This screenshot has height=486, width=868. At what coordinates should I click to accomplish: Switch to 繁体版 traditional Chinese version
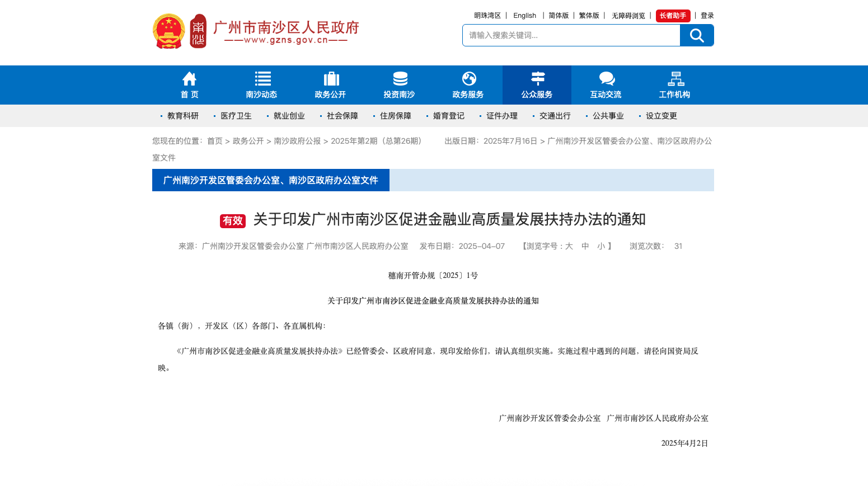tap(589, 15)
